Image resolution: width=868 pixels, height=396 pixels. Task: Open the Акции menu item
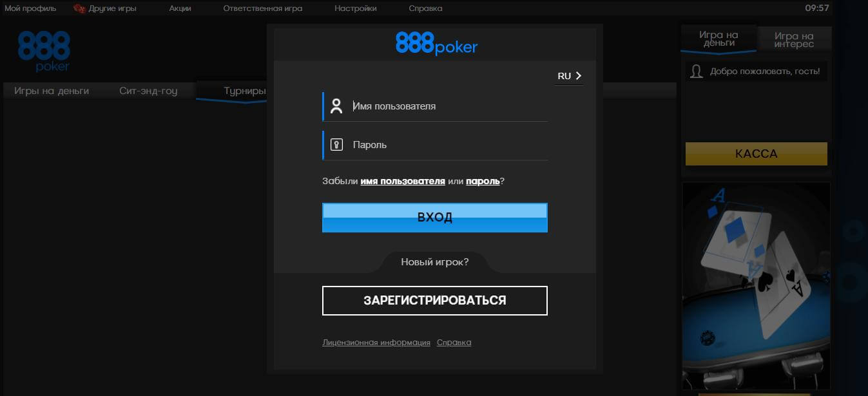(x=180, y=9)
